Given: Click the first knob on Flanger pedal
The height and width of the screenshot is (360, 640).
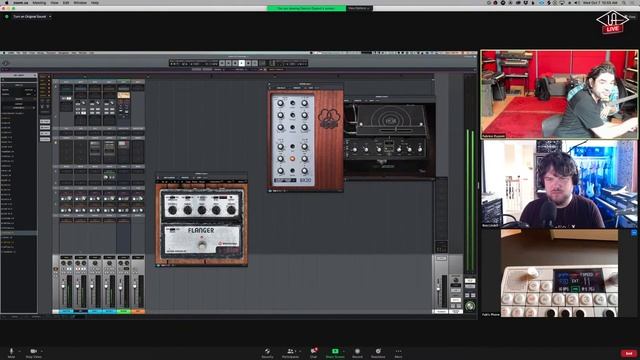Looking at the screenshot, I should click(x=173, y=210).
